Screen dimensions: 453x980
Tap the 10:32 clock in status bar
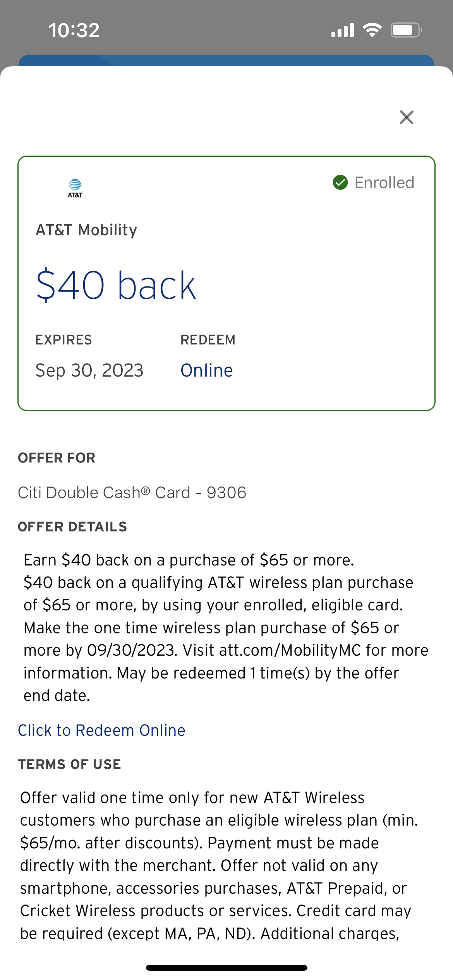(x=74, y=30)
